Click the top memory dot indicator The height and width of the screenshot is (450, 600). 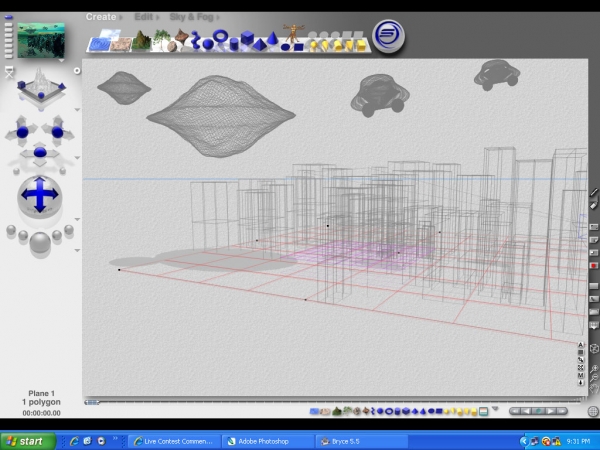pos(8,17)
